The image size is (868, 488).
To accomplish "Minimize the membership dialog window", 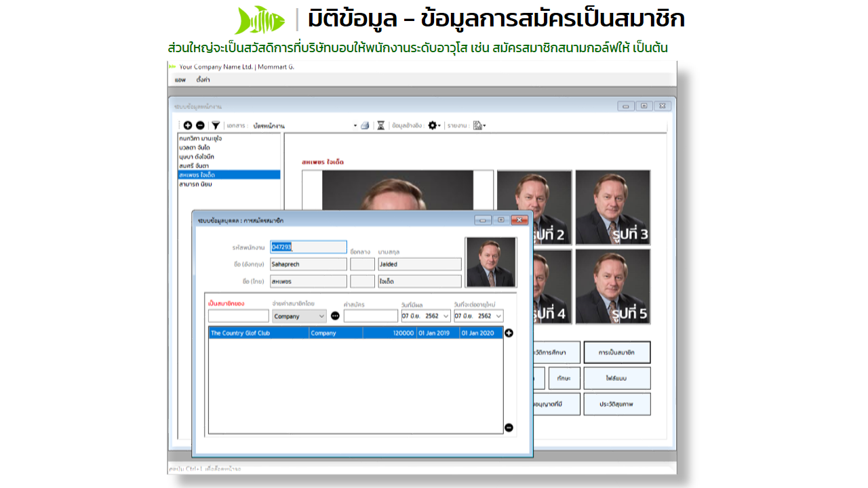I will pyautogui.click(x=483, y=220).
